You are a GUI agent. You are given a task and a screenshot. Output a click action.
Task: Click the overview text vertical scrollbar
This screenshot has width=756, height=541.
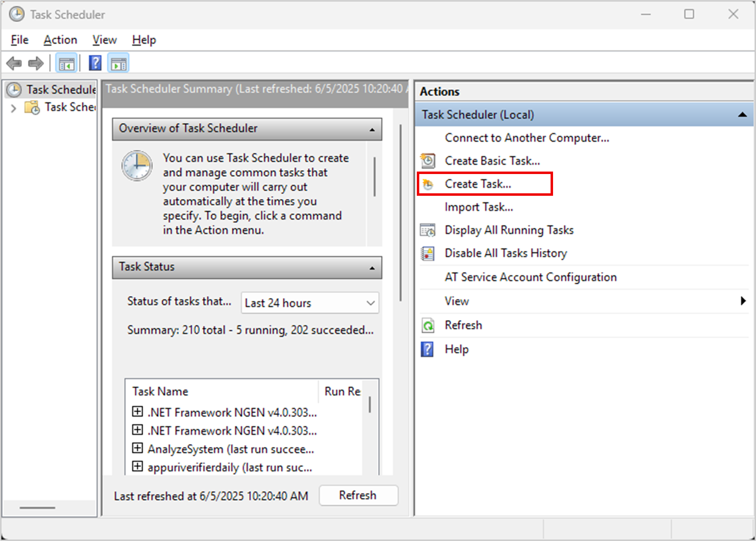374,176
